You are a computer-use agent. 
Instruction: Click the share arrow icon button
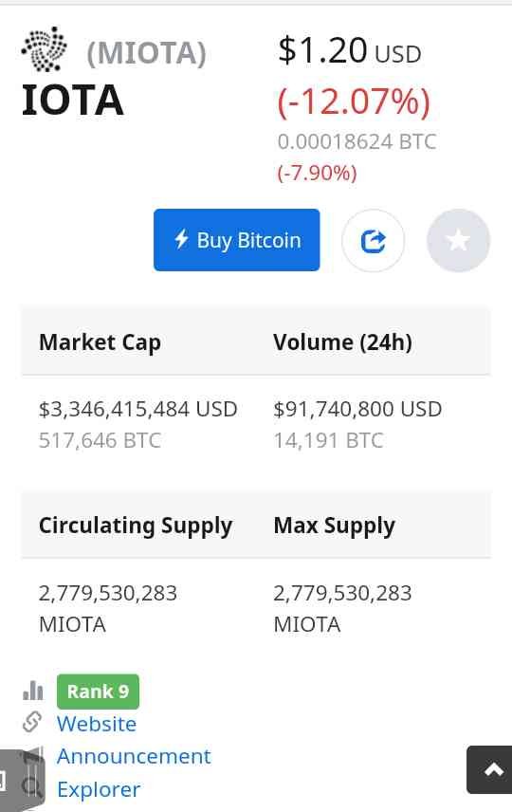click(x=373, y=240)
